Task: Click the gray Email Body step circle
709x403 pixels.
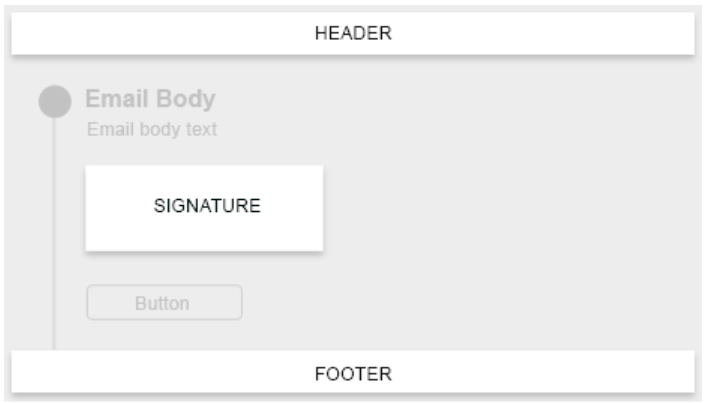Action: tap(55, 100)
